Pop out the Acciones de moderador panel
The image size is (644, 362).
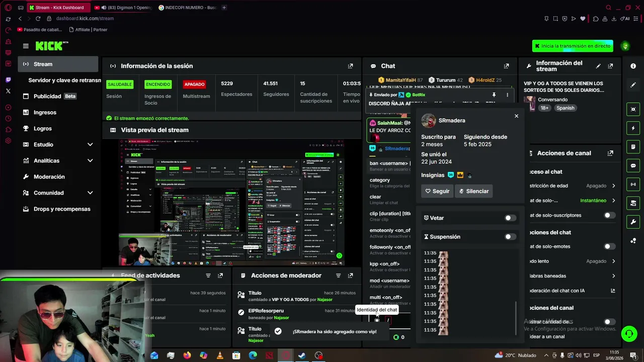[x=351, y=276]
